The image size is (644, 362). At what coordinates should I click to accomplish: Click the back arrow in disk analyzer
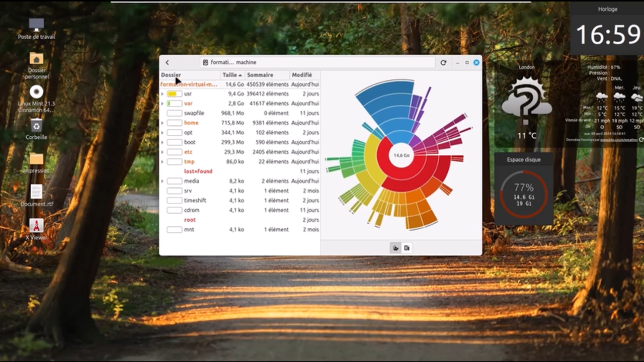click(167, 63)
